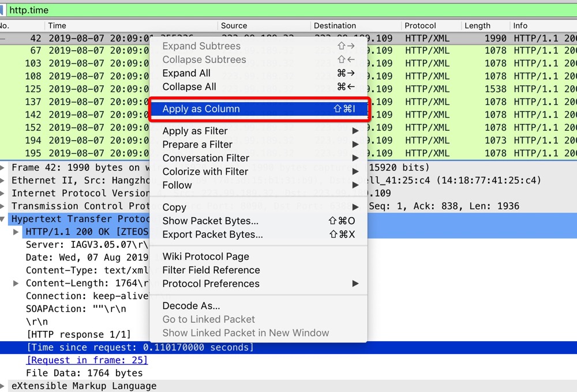Viewport: 577px width, 392px height.
Task: Choose Collapse All from context menu
Action: click(x=189, y=86)
